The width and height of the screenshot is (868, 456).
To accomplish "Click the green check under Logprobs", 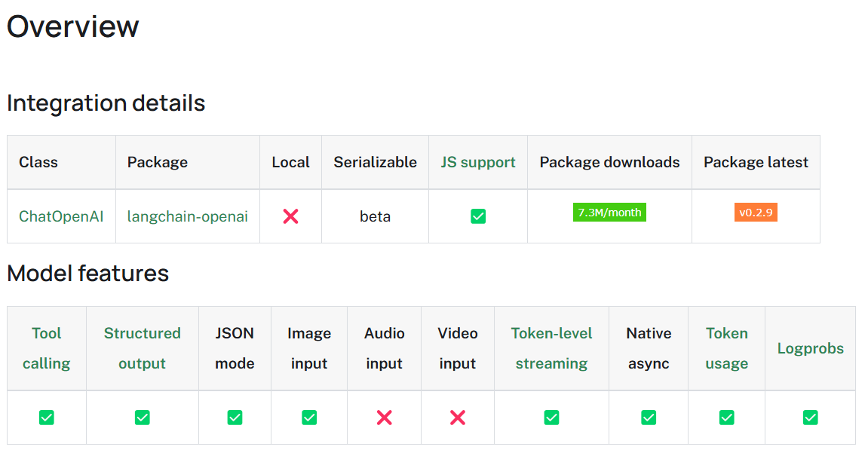I will point(811,417).
